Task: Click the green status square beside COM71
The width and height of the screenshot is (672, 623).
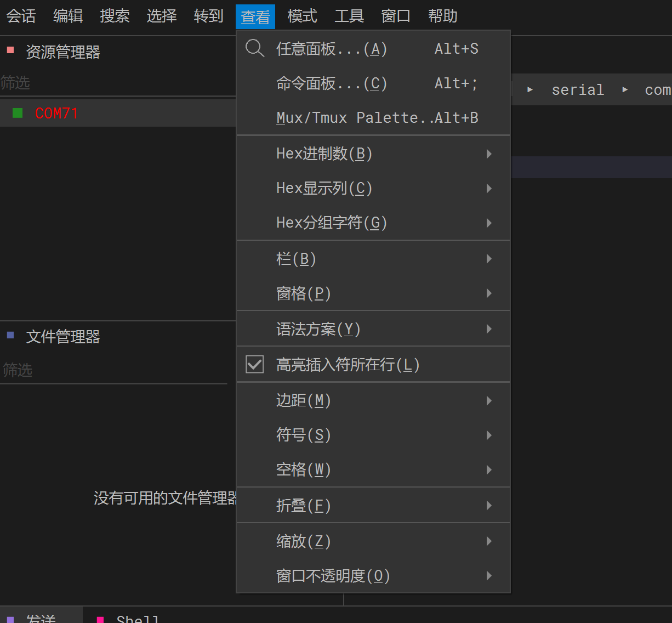Action: [x=17, y=112]
